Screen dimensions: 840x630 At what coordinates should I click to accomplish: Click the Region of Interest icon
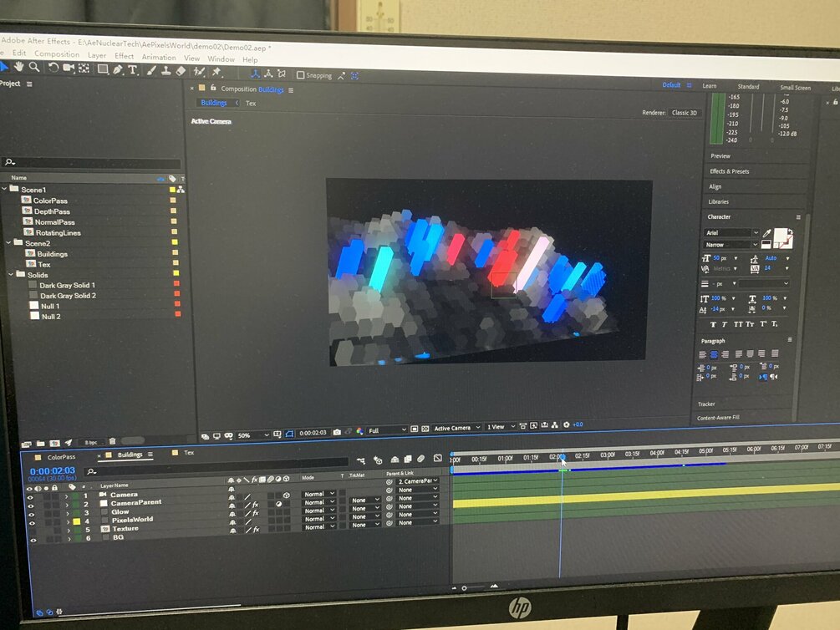click(414, 429)
